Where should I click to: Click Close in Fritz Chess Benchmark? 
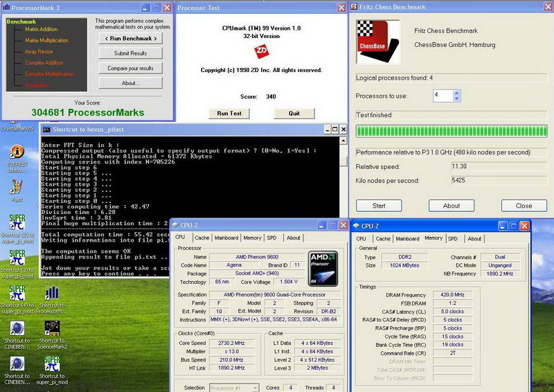[x=524, y=206]
